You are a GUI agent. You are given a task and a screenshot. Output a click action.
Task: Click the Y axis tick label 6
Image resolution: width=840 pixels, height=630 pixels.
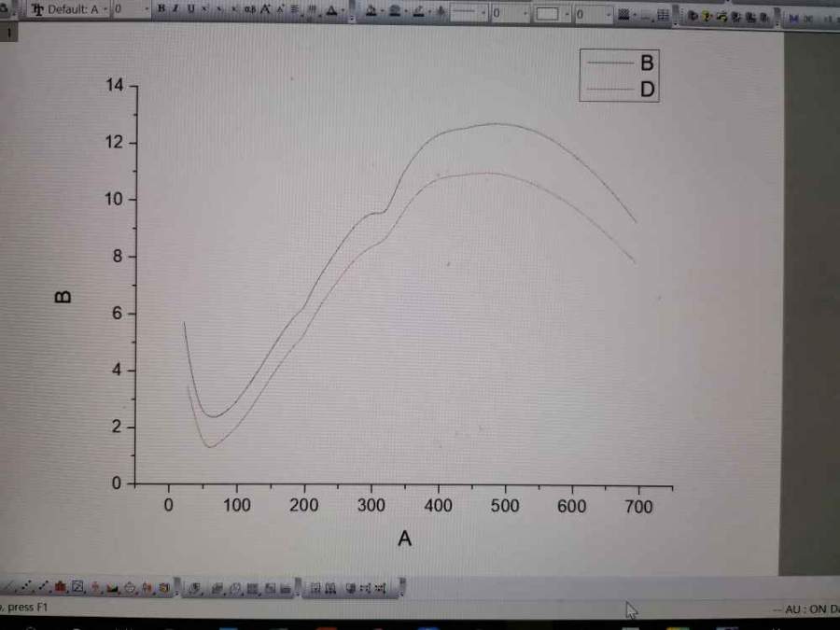pyautogui.click(x=117, y=314)
